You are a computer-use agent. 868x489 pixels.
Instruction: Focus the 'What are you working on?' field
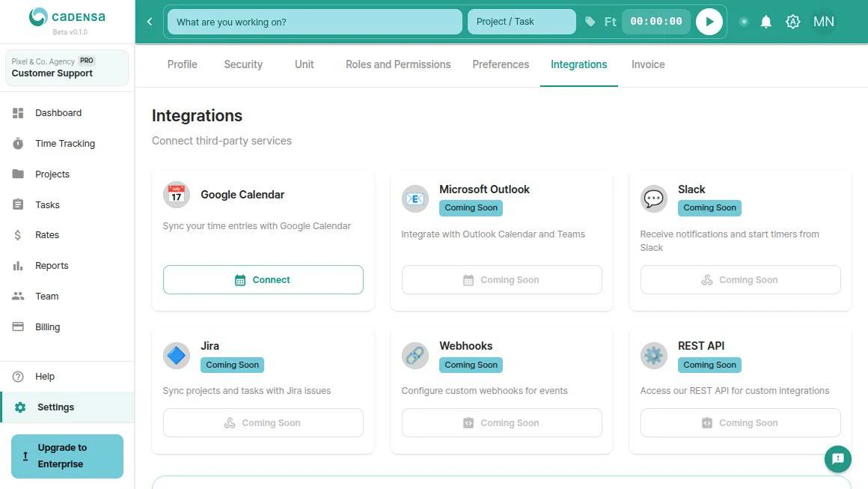pos(314,22)
